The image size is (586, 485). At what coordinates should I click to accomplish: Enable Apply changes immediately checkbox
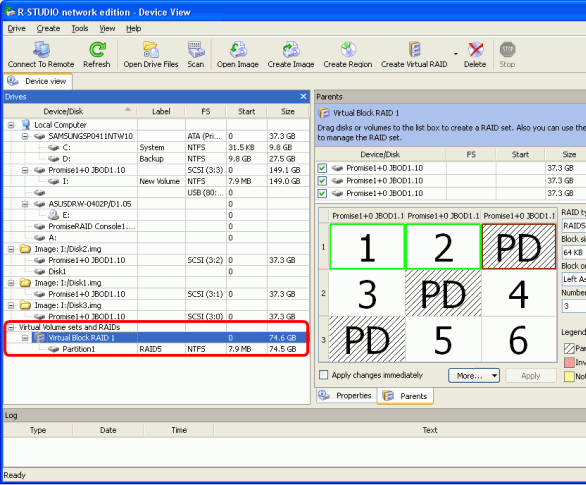pos(324,375)
